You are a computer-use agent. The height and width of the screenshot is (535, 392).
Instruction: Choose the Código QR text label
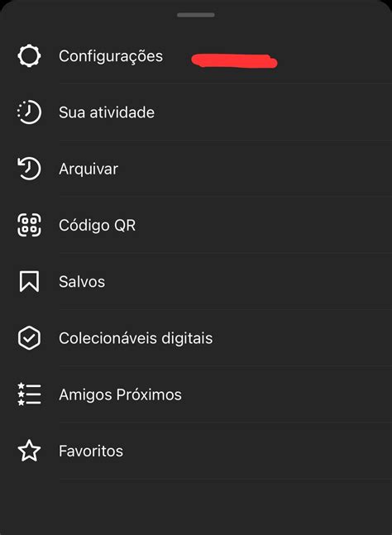click(98, 225)
